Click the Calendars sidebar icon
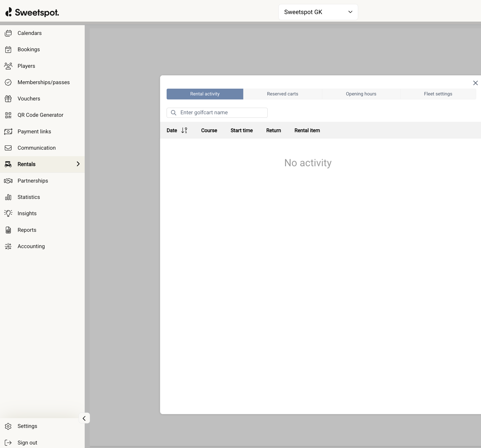481x448 pixels. click(x=8, y=33)
